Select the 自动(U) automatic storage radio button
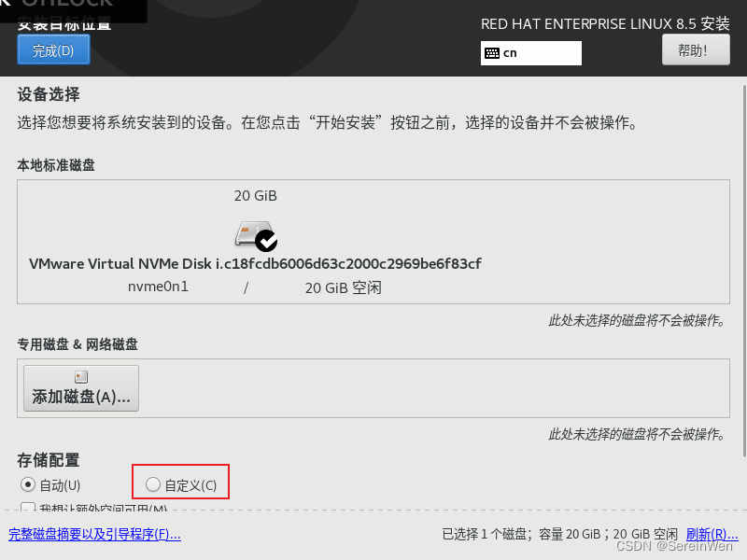The height and width of the screenshot is (560, 747). click(x=28, y=484)
